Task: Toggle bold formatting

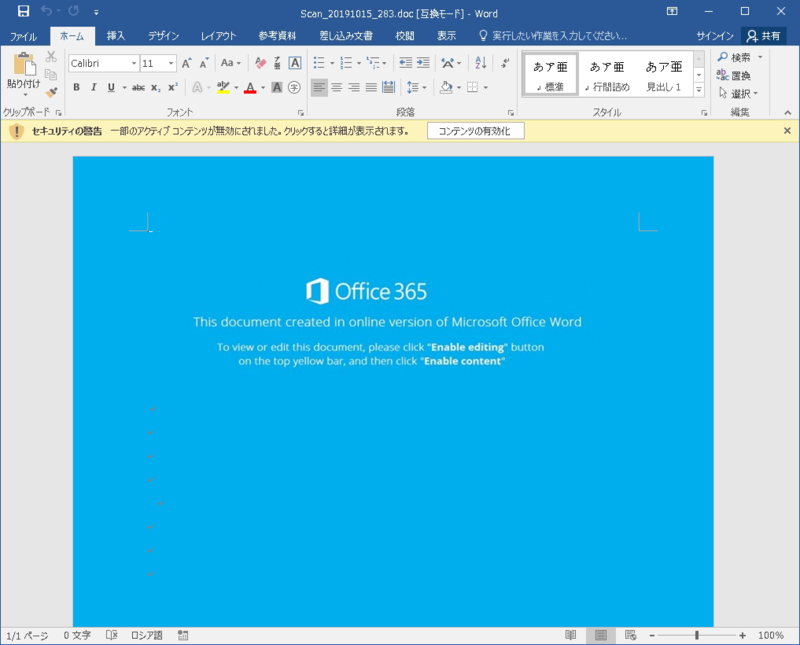Action: pyautogui.click(x=77, y=87)
